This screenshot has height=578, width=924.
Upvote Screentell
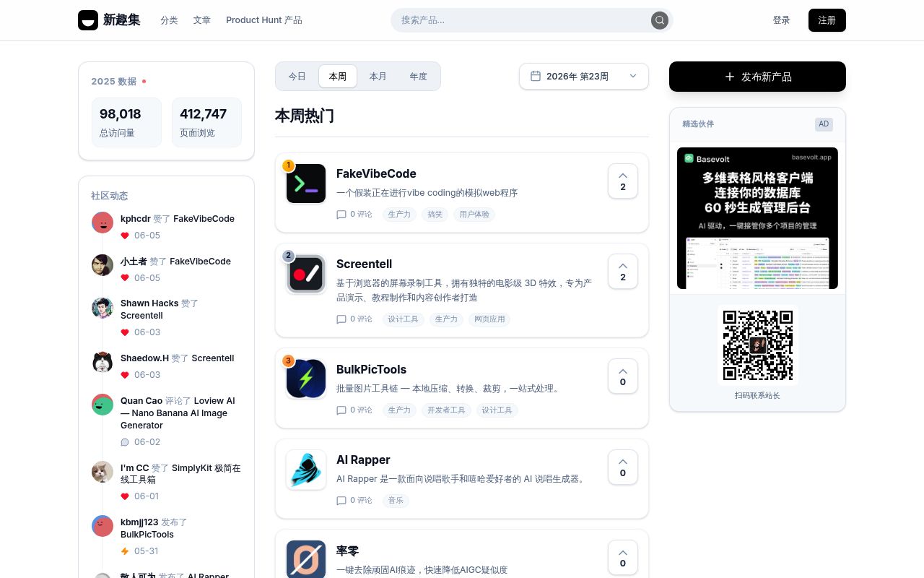pyautogui.click(x=623, y=272)
